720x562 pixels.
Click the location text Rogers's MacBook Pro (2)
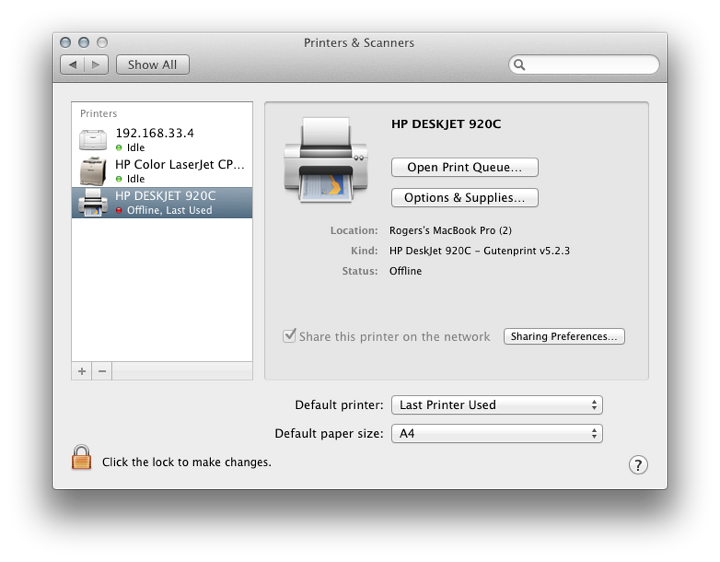point(450,230)
